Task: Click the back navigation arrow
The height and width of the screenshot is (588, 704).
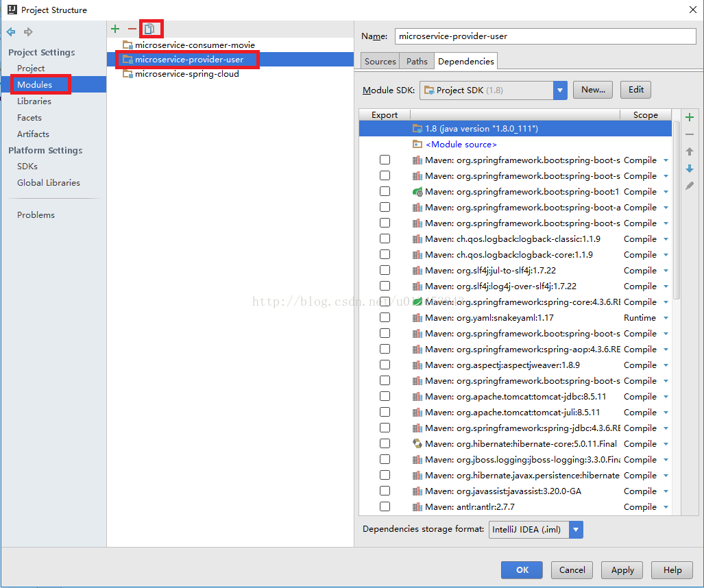Action: click(11, 32)
